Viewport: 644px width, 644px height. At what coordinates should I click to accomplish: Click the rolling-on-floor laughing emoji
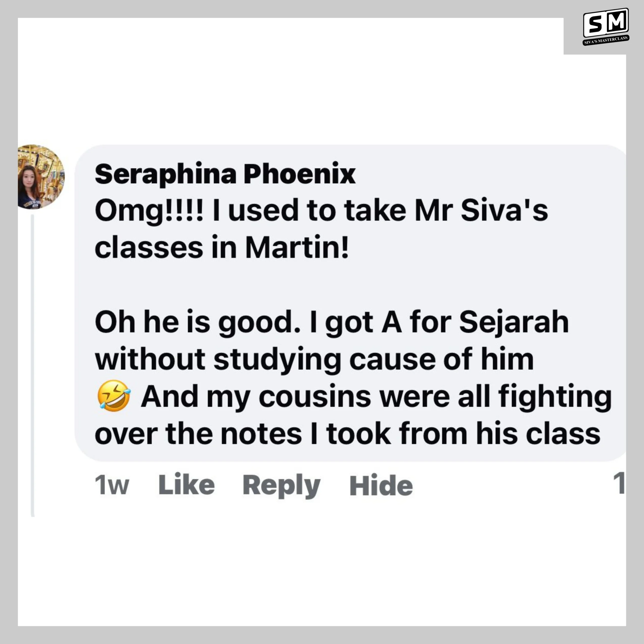114,396
